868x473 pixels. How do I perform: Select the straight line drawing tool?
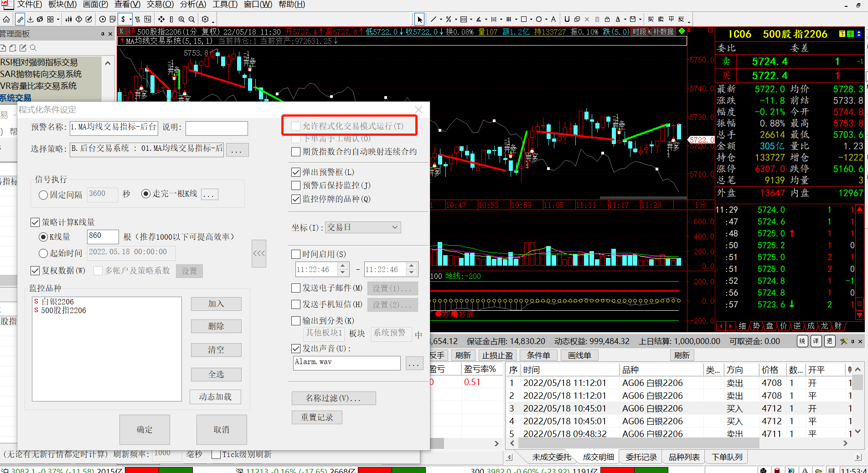point(434,19)
